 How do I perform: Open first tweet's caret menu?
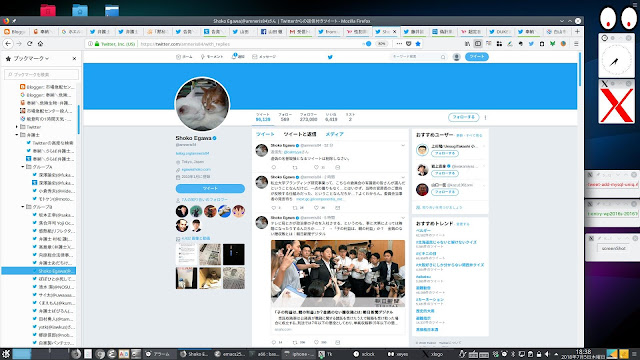[403, 145]
